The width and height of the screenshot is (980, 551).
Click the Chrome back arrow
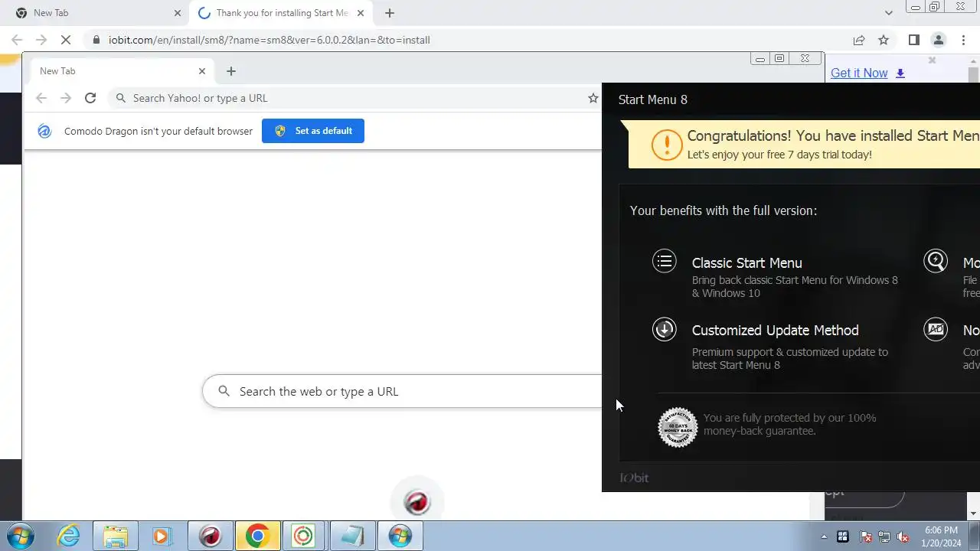point(17,40)
